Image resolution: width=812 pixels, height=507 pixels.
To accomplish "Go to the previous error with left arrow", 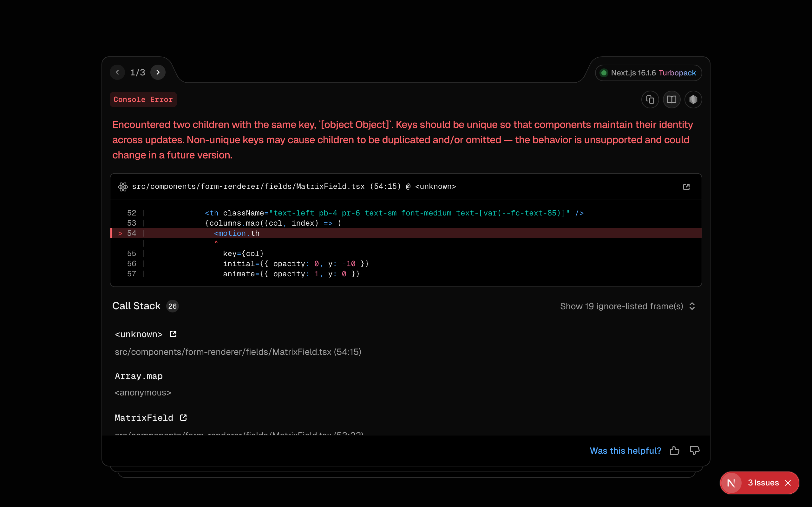I will click(117, 73).
